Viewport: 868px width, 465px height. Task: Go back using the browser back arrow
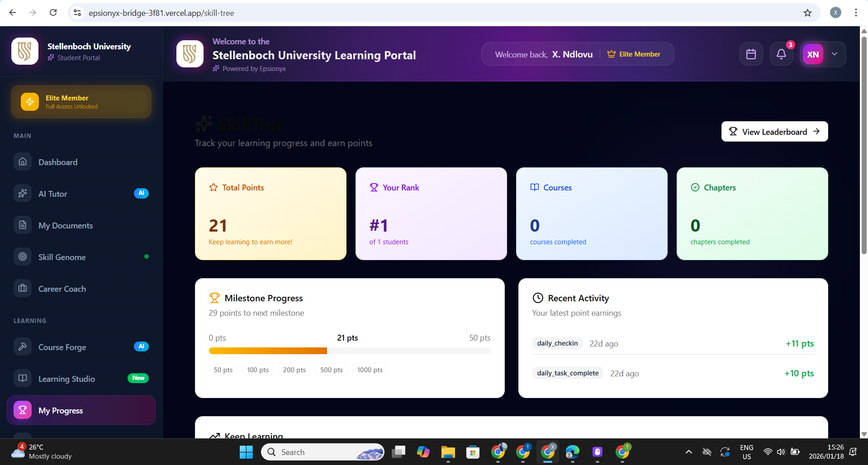pos(13,13)
